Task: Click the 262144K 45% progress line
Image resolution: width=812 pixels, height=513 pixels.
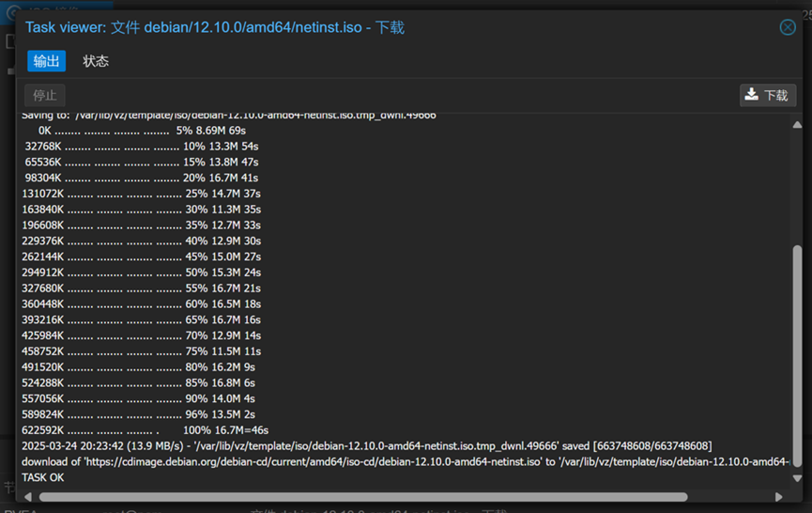Action: [x=142, y=256]
